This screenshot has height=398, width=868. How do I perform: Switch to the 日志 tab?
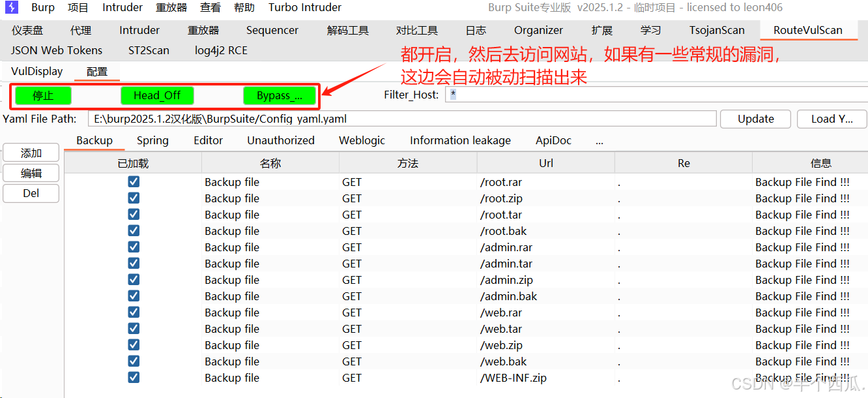click(x=476, y=30)
